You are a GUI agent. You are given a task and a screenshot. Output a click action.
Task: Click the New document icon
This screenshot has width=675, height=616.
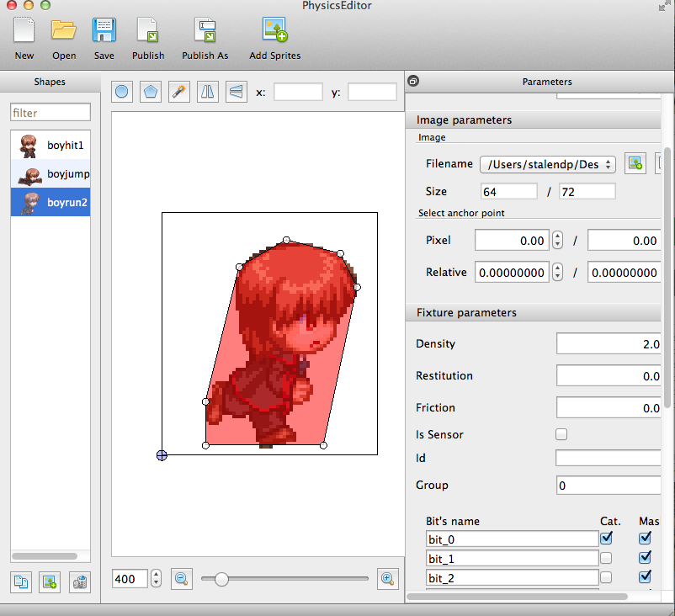(x=24, y=32)
